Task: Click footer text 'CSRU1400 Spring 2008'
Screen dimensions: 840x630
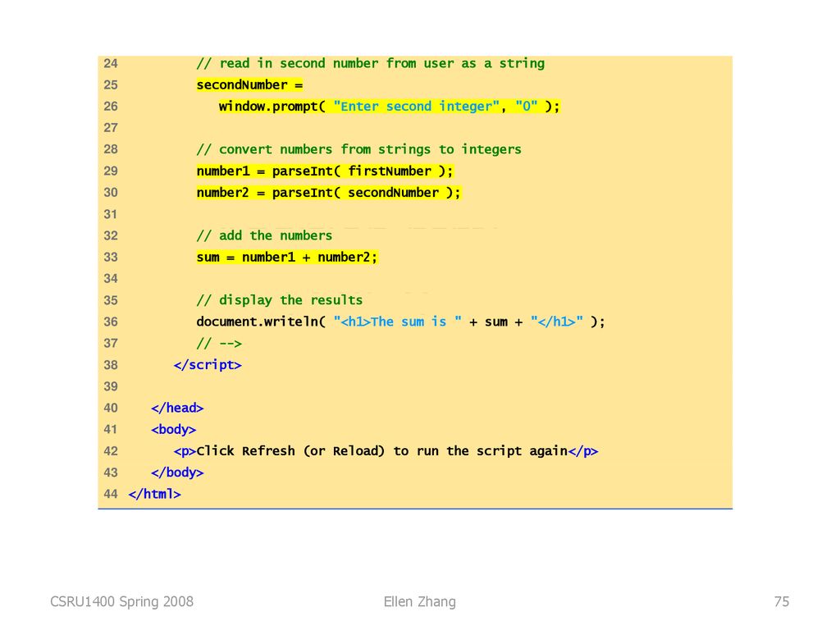Action: tap(121, 601)
